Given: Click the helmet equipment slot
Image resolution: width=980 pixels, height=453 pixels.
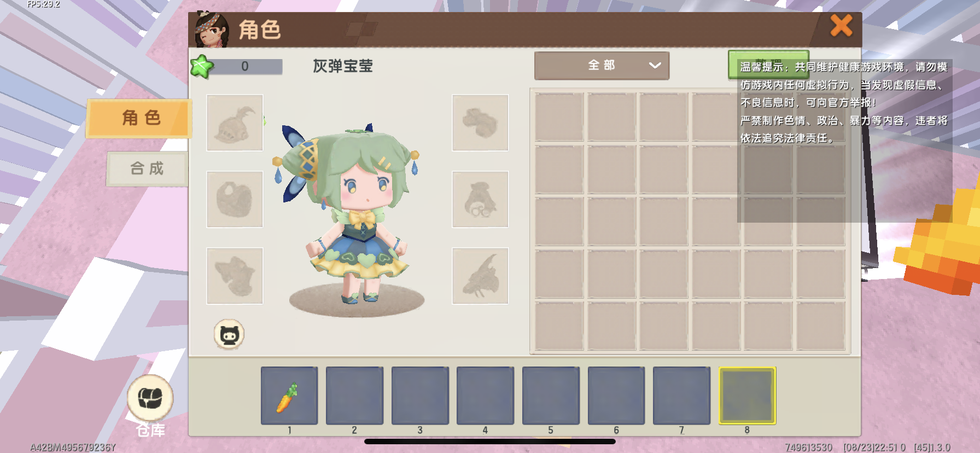Looking at the screenshot, I should coord(235,123).
